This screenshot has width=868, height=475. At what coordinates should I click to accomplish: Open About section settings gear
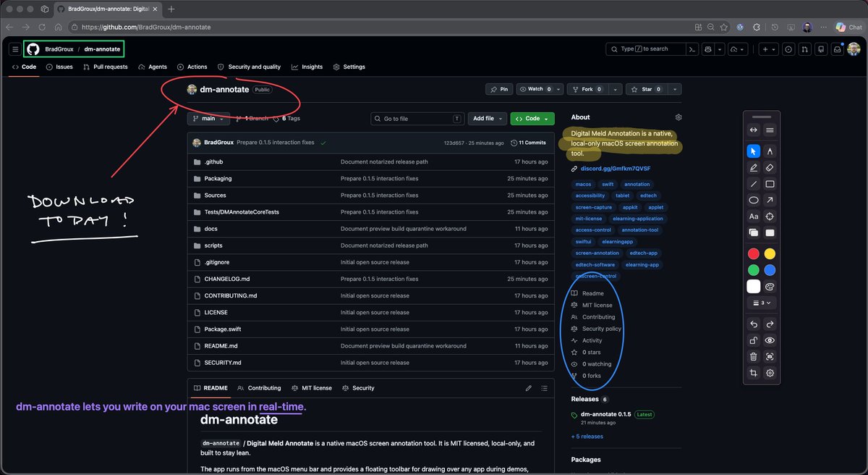coord(678,117)
